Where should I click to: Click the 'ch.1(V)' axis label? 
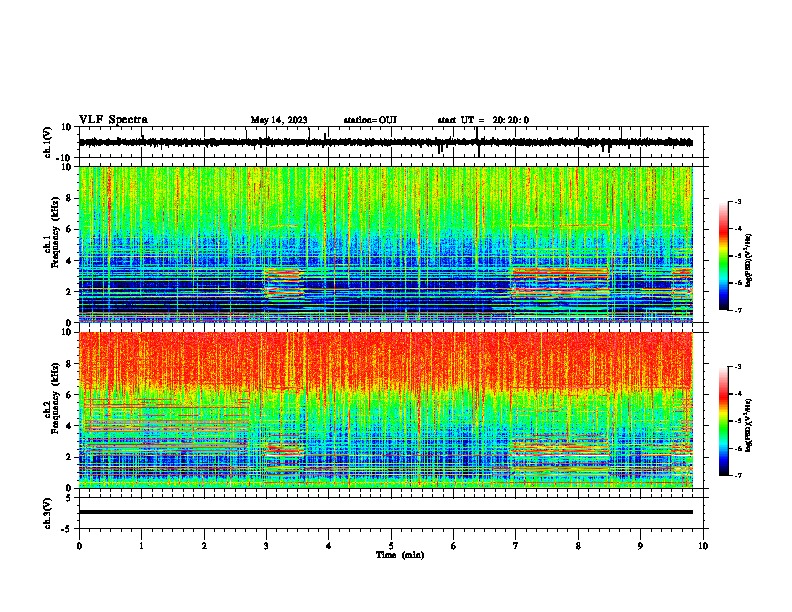pos(48,142)
